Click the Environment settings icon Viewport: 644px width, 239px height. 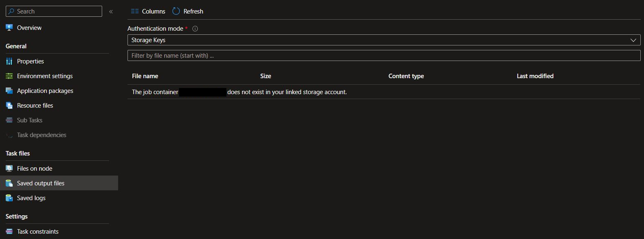click(x=9, y=76)
